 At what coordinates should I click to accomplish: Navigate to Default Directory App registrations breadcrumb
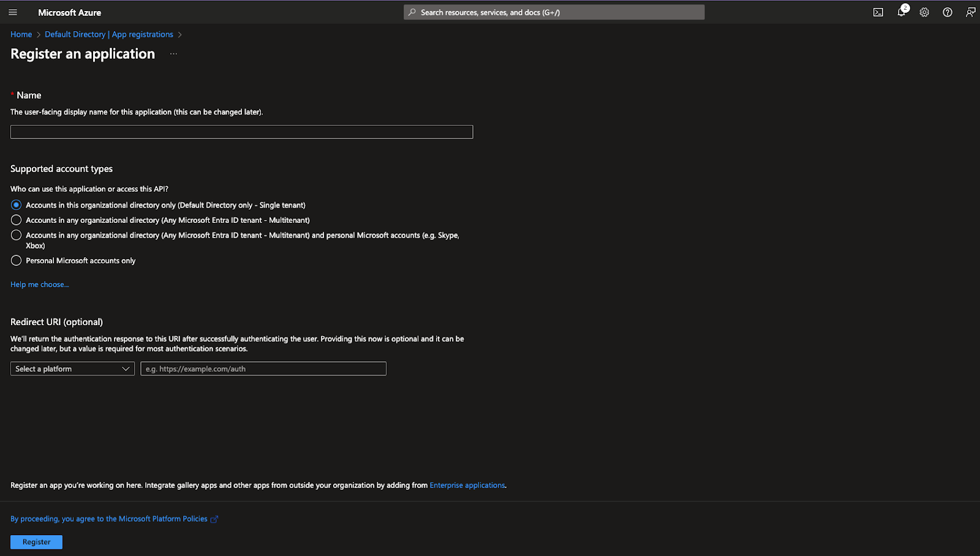109,34
